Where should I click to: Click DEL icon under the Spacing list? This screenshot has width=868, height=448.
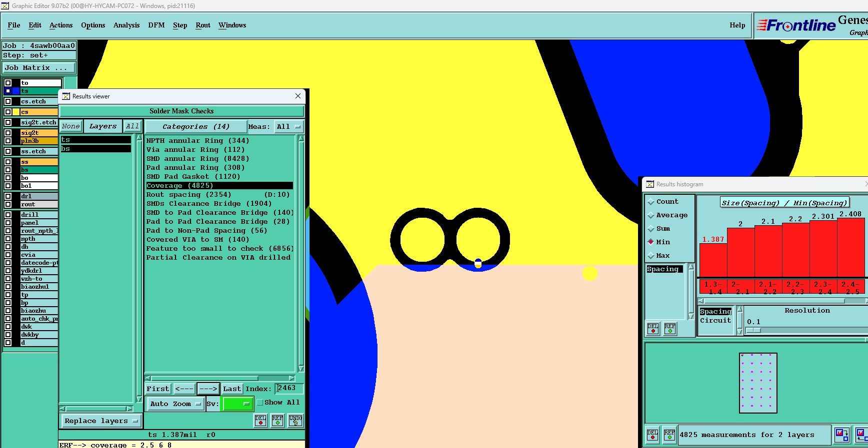[x=653, y=329]
